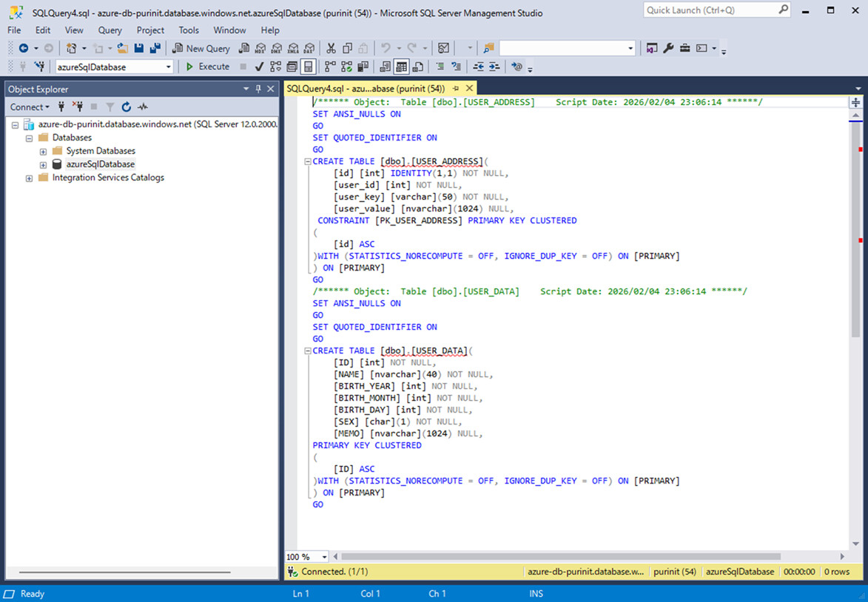Click the Disconnect icon in Object Explorer
868x602 pixels.
(x=78, y=106)
